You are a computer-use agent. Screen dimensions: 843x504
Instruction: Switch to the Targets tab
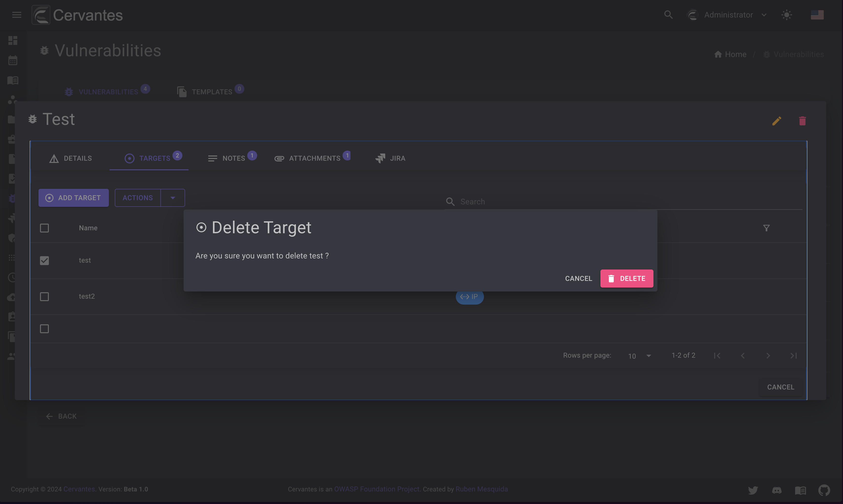tap(149, 158)
